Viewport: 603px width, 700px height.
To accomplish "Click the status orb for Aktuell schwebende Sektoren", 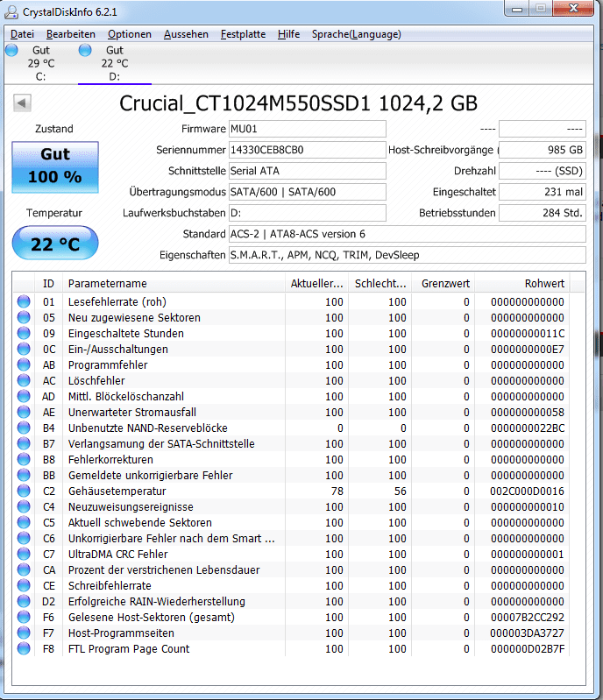I will [x=24, y=522].
